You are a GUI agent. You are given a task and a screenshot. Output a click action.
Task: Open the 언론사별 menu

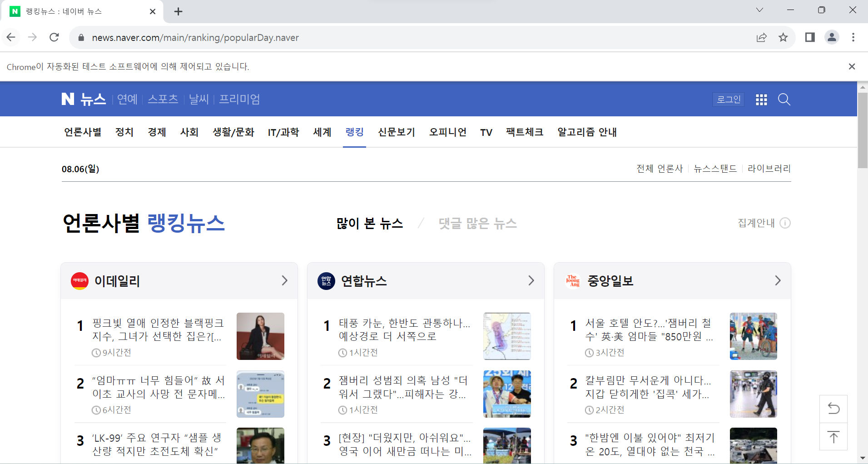83,132
